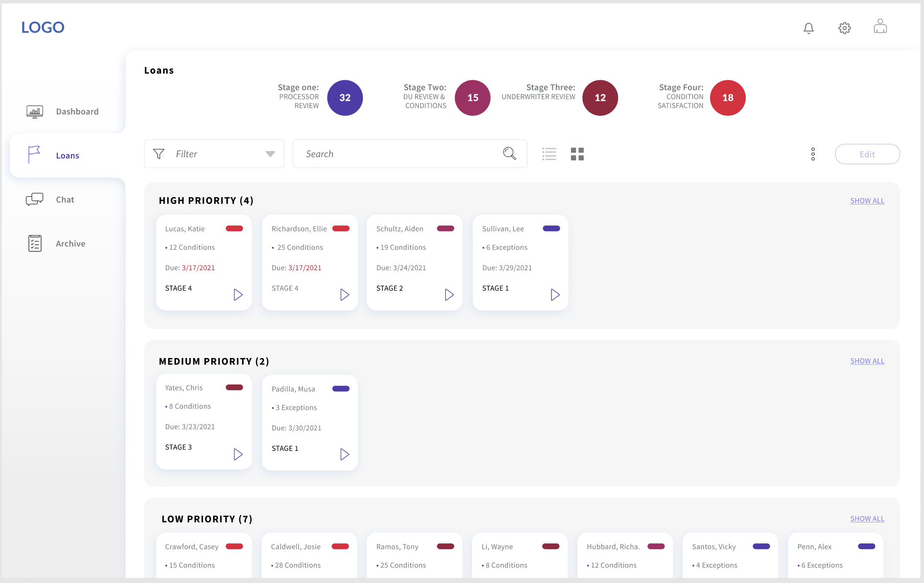924x583 pixels.
Task: Click Stage Four circle showing 18
Action: tap(728, 98)
